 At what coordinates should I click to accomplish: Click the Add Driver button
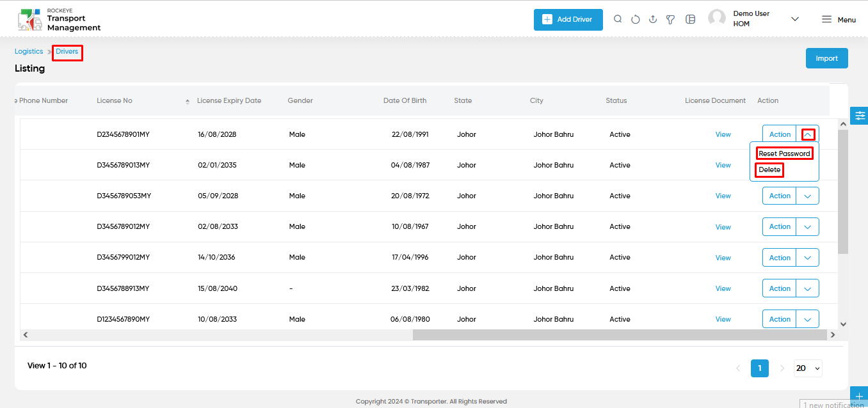coord(568,19)
